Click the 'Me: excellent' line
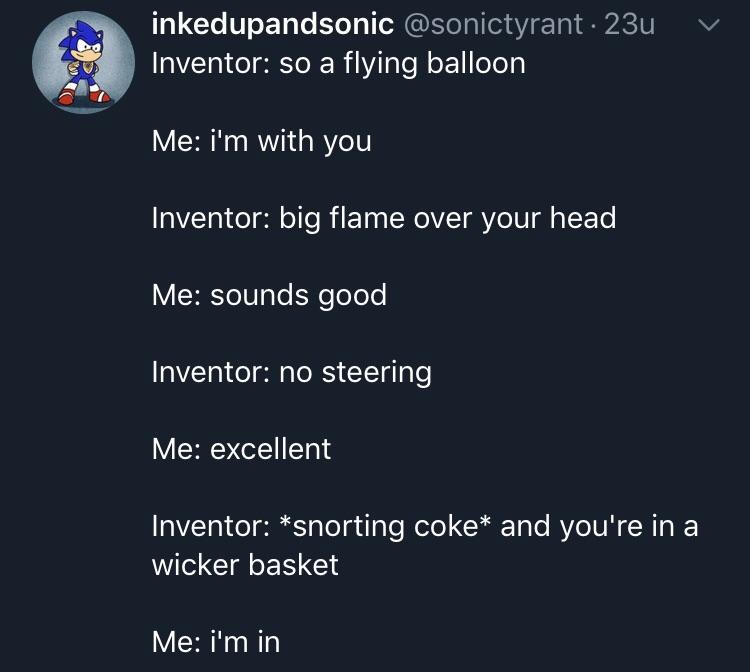Image resolution: width=750 pixels, height=672 pixels. pos(242,449)
